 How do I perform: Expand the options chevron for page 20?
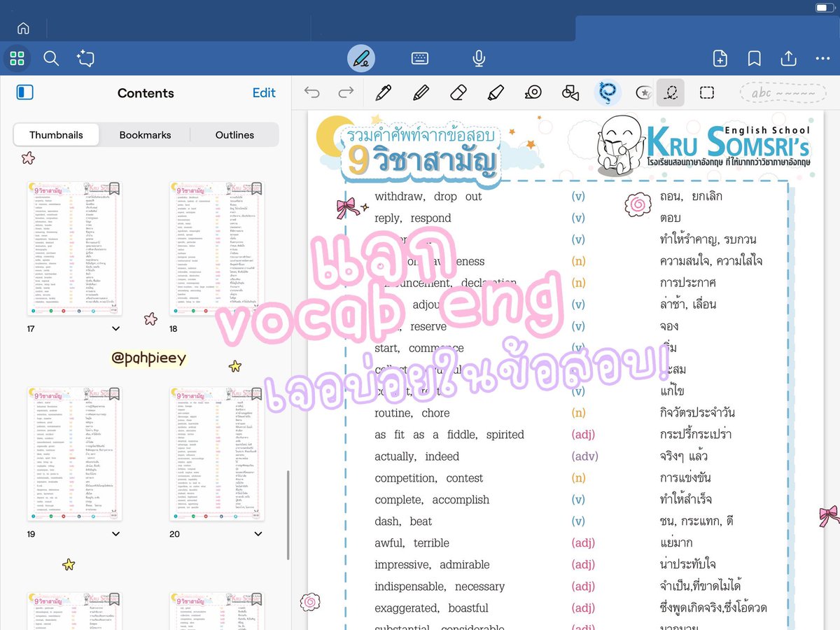(x=258, y=534)
